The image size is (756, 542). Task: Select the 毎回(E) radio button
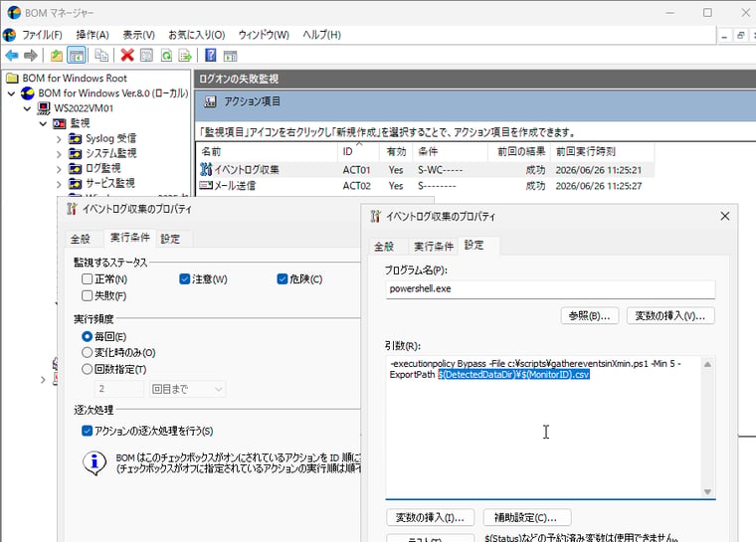coord(87,336)
